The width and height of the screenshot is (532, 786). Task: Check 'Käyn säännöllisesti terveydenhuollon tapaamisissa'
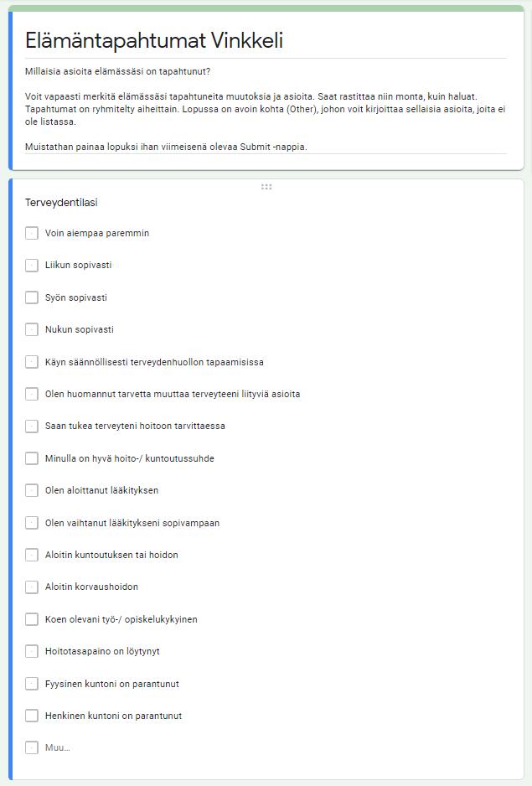tap(32, 362)
